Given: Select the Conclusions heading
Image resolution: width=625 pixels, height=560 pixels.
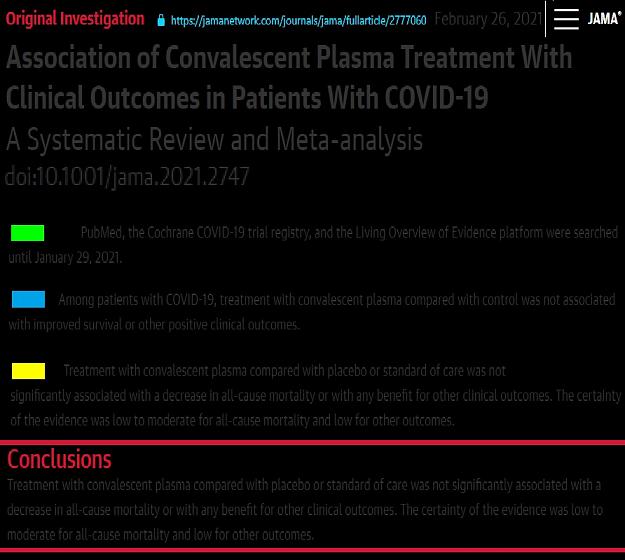Looking at the screenshot, I should [x=59, y=459].
